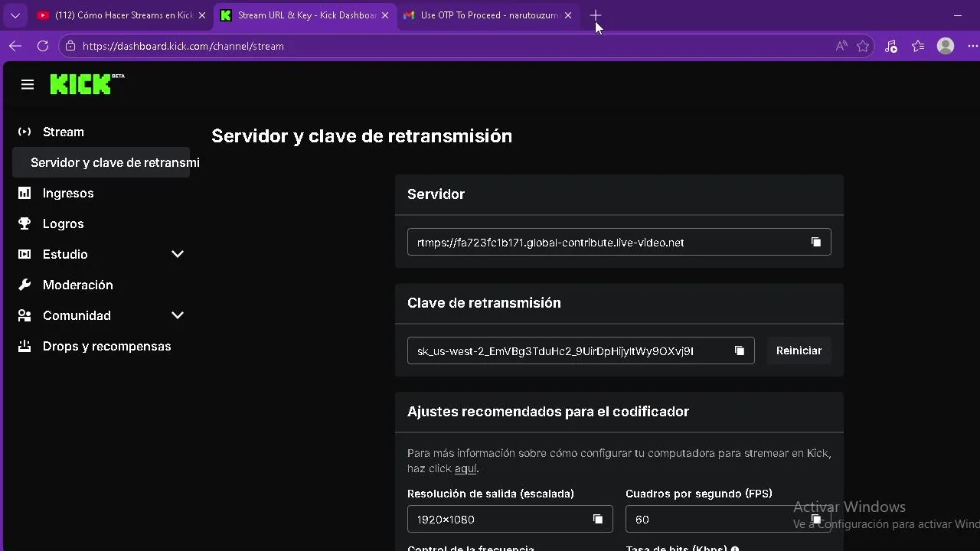Viewport: 980px width, 551px height.
Task: View site info lock icon
Action: [70, 46]
